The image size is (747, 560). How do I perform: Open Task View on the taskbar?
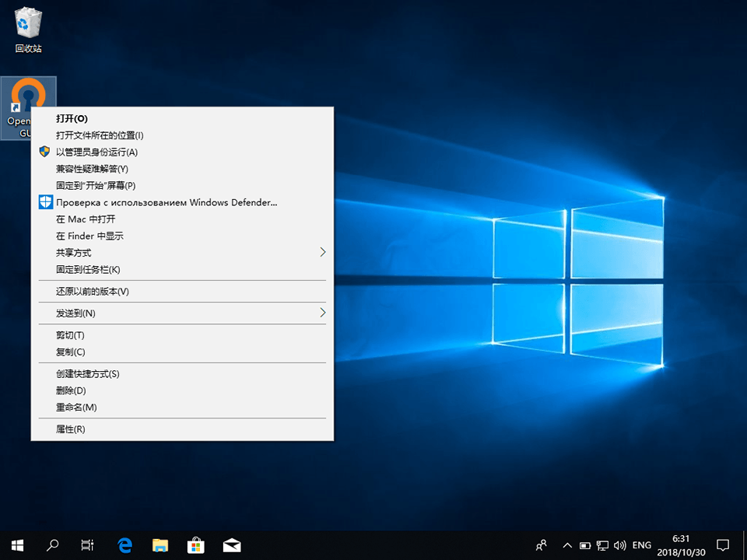[x=88, y=544]
